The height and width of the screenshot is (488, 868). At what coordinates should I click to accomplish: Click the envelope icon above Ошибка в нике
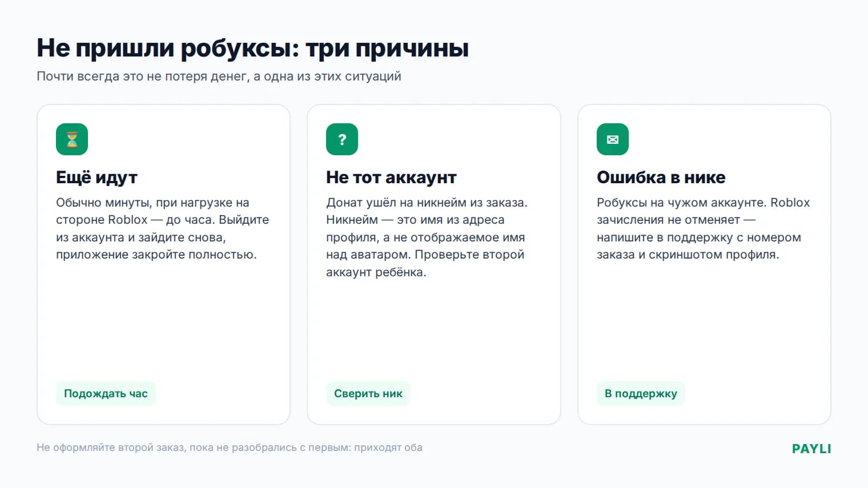point(613,139)
